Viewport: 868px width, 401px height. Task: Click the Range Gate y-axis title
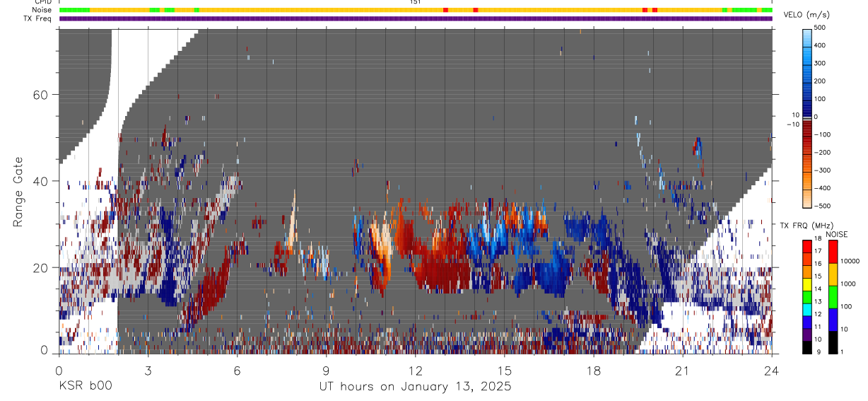click(x=19, y=192)
